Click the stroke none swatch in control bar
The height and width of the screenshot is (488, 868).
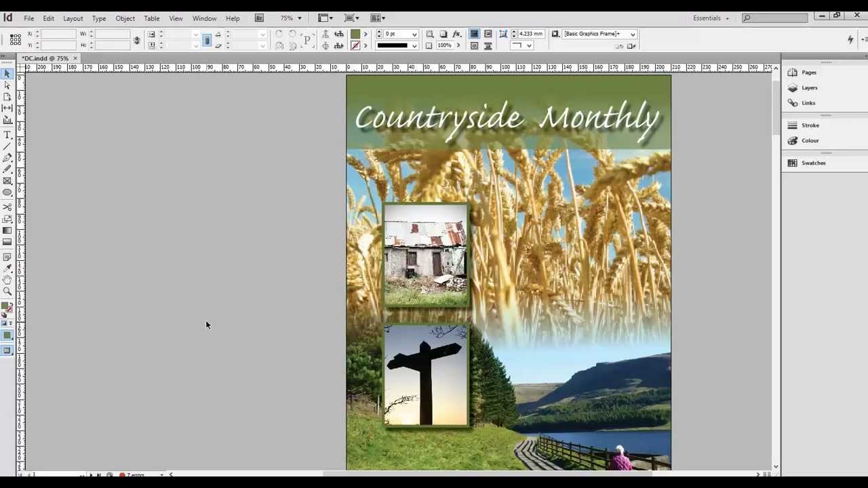click(x=355, y=45)
